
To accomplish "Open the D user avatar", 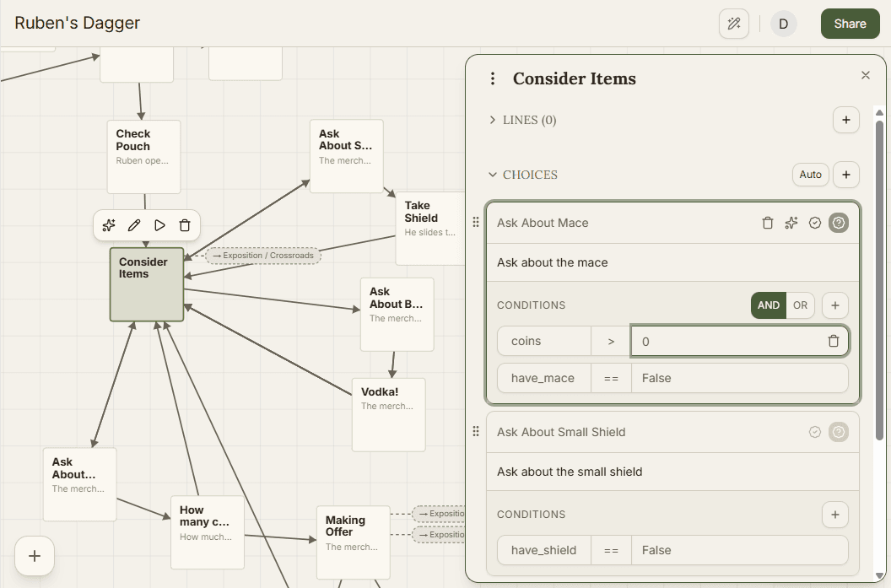I will pos(784,24).
